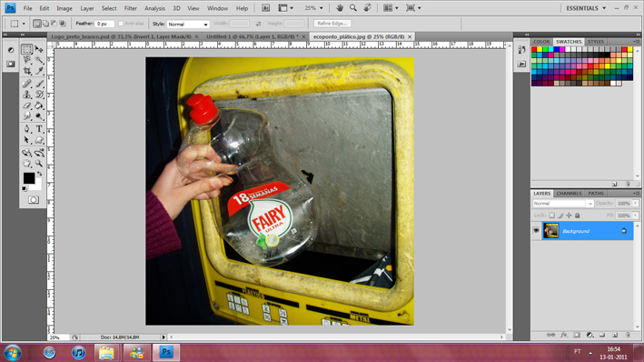The width and height of the screenshot is (644, 362).
Task: Select the Paint Bucket tool
Action: (39, 106)
